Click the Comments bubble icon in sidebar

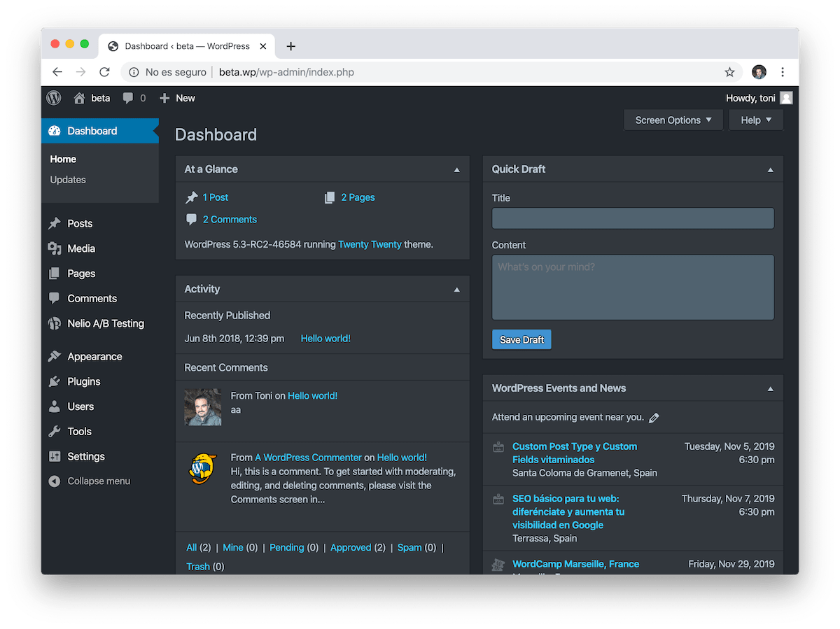tap(55, 298)
